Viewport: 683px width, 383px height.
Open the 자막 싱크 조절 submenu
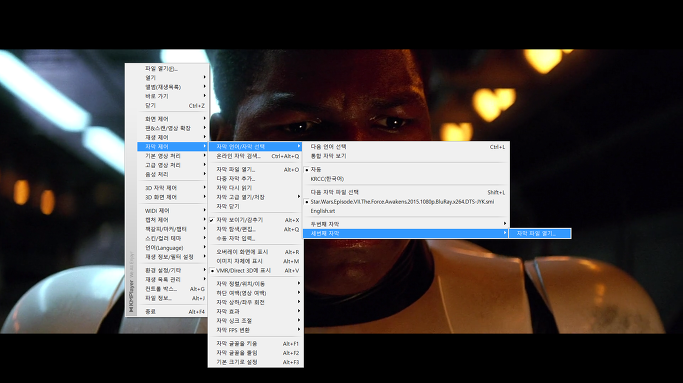click(x=256, y=321)
